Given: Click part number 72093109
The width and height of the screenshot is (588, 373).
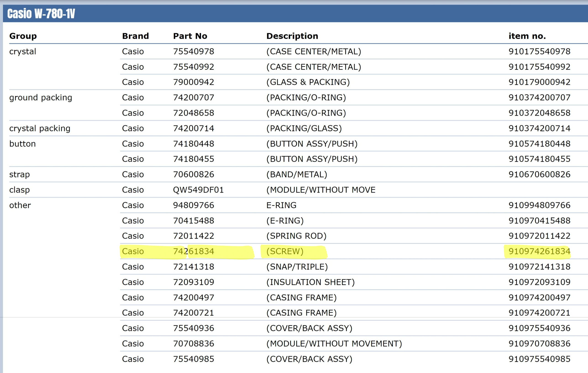Looking at the screenshot, I should pyautogui.click(x=194, y=282).
